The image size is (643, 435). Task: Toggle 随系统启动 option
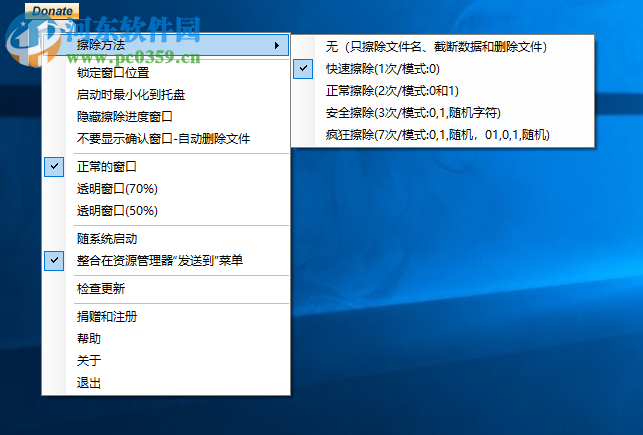click(x=166, y=239)
